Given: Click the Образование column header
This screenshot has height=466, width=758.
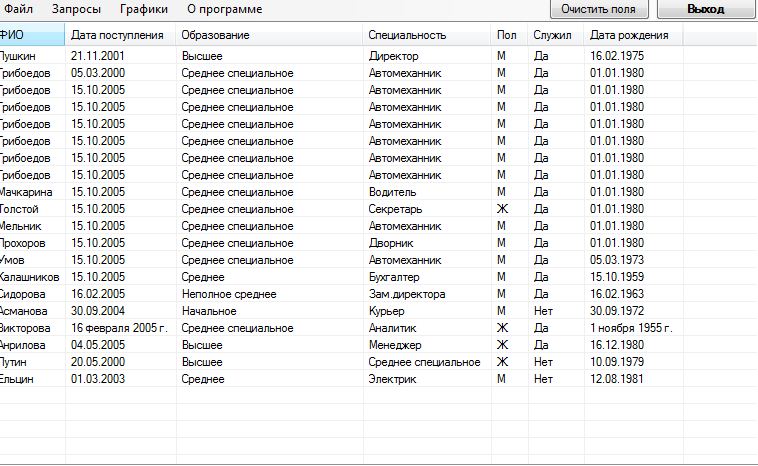Looking at the screenshot, I should click(x=269, y=35).
